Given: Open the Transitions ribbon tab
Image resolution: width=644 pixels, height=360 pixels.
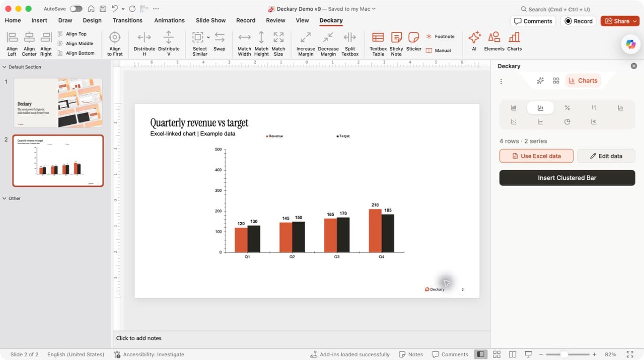Looking at the screenshot, I should [128, 20].
